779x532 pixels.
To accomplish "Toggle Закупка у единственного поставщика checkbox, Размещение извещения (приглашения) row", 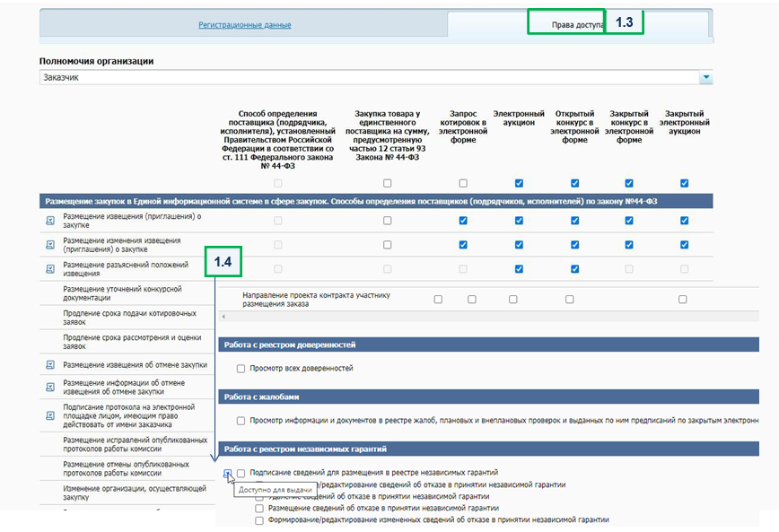I will click(388, 221).
